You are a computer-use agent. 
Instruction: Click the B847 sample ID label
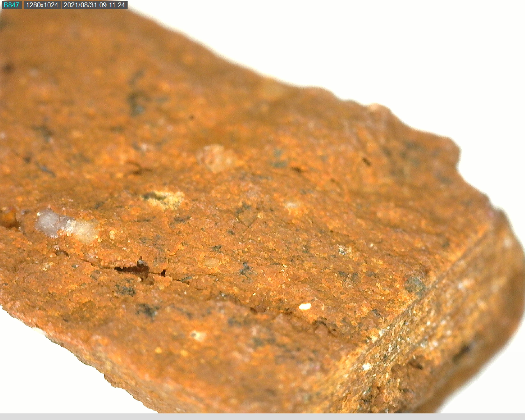(x=11, y=5)
